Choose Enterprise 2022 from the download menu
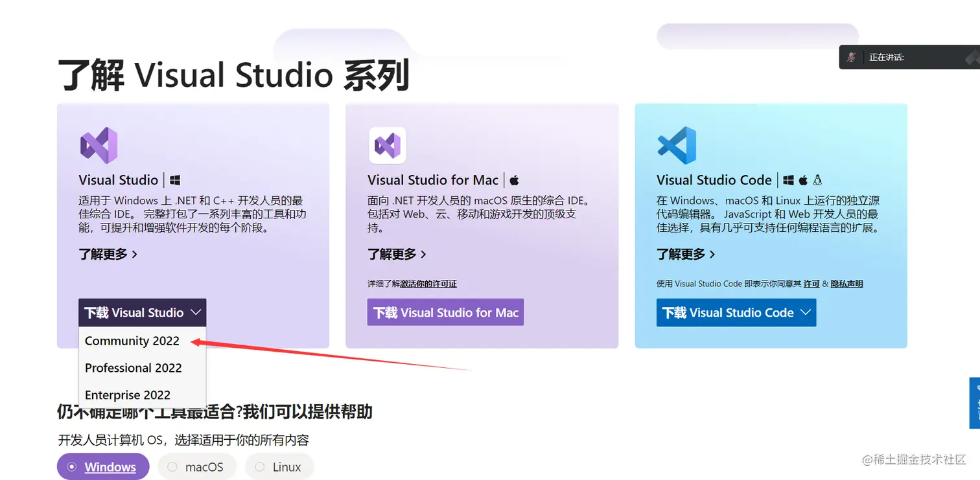The image size is (980, 480). (128, 395)
